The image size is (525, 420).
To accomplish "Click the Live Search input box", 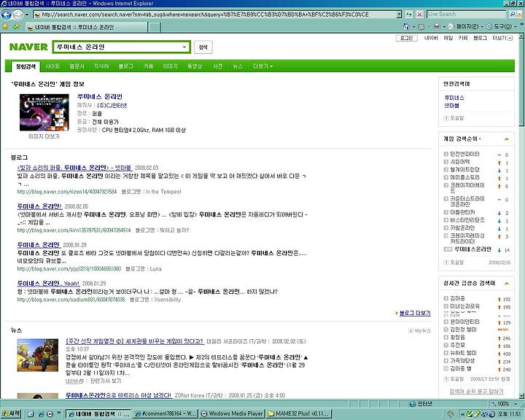I will coord(466,15).
